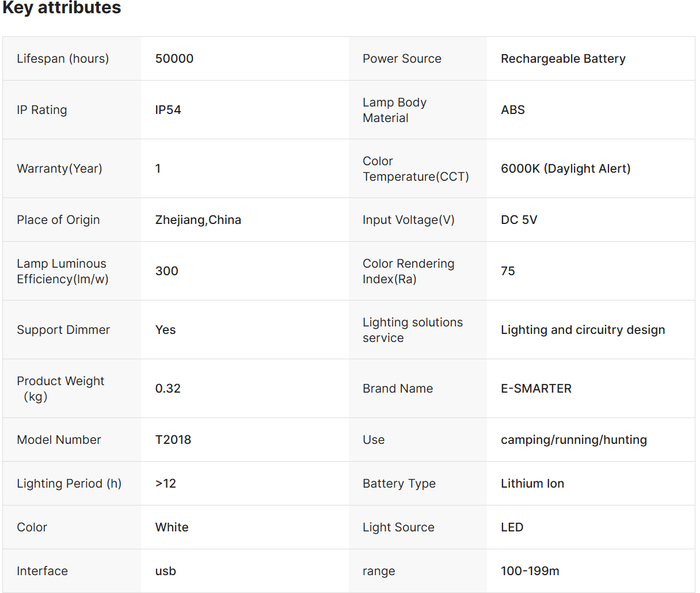700x593 pixels.
Task: Select the Lifespan value 50000
Action: point(174,59)
